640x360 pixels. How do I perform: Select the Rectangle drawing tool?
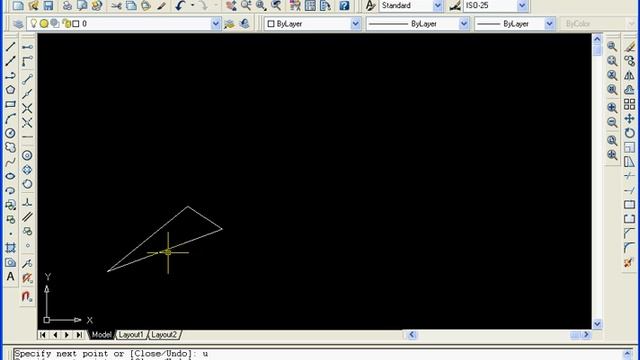[x=11, y=104]
